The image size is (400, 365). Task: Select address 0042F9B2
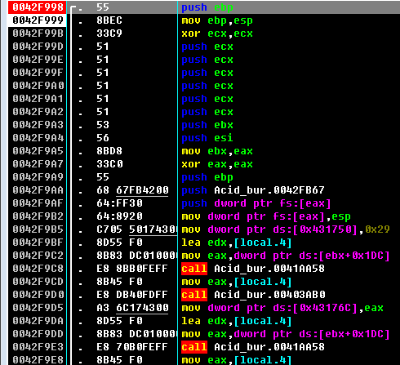click(38, 216)
